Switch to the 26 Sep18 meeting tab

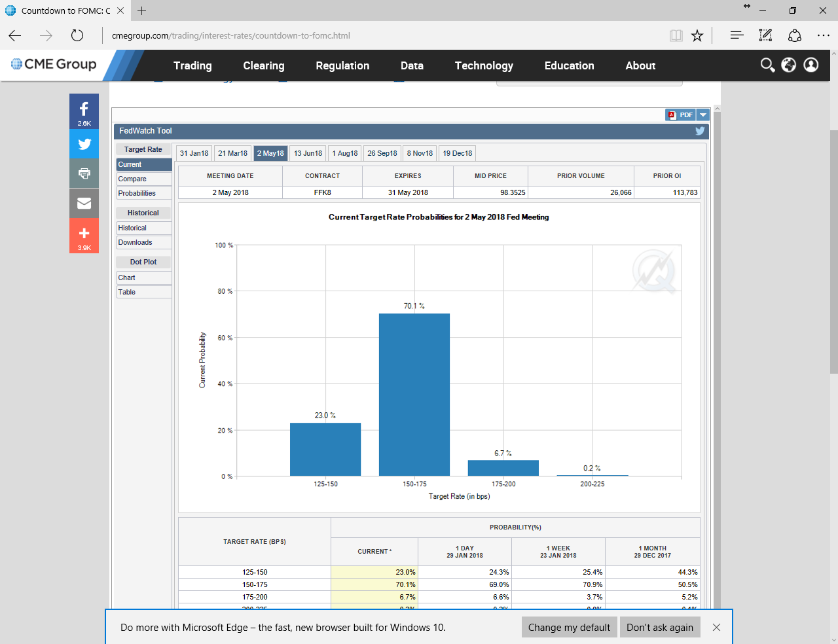382,153
